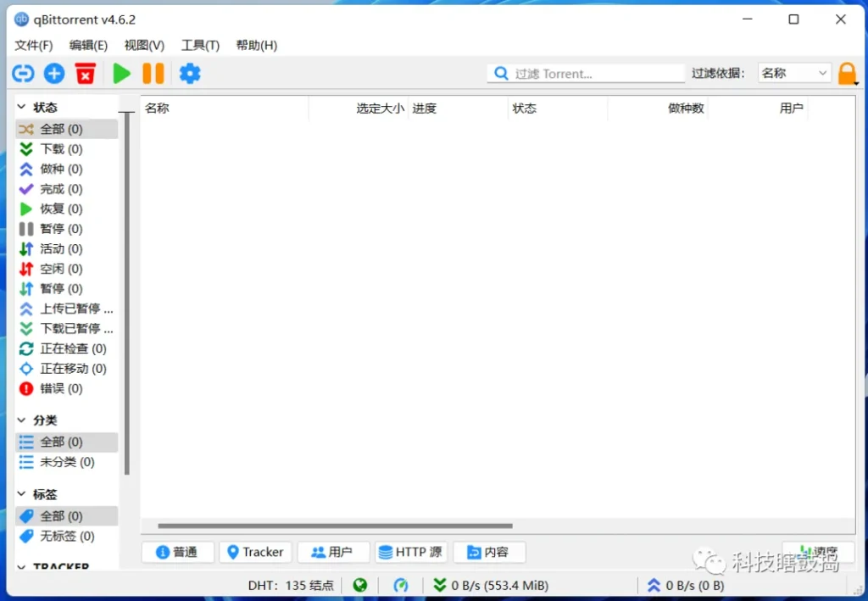Image resolution: width=868 pixels, height=601 pixels.
Task: Select the 错误 (0) status filter
Action: pyautogui.click(x=67, y=388)
